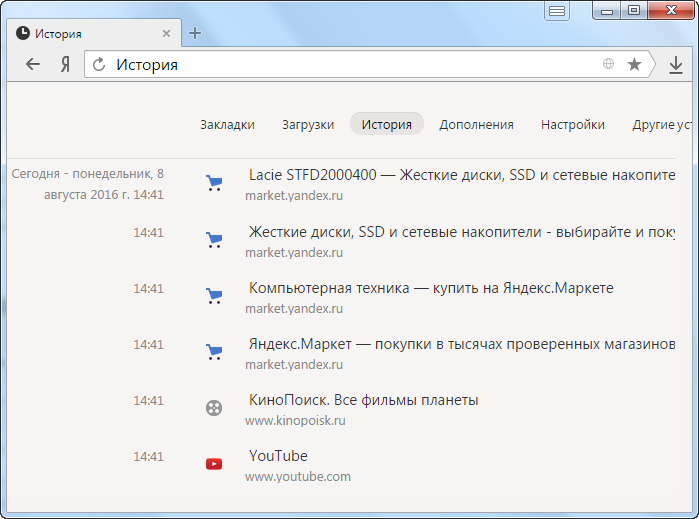Click the КиноПоиск film reel favicon

[x=213, y=407]
